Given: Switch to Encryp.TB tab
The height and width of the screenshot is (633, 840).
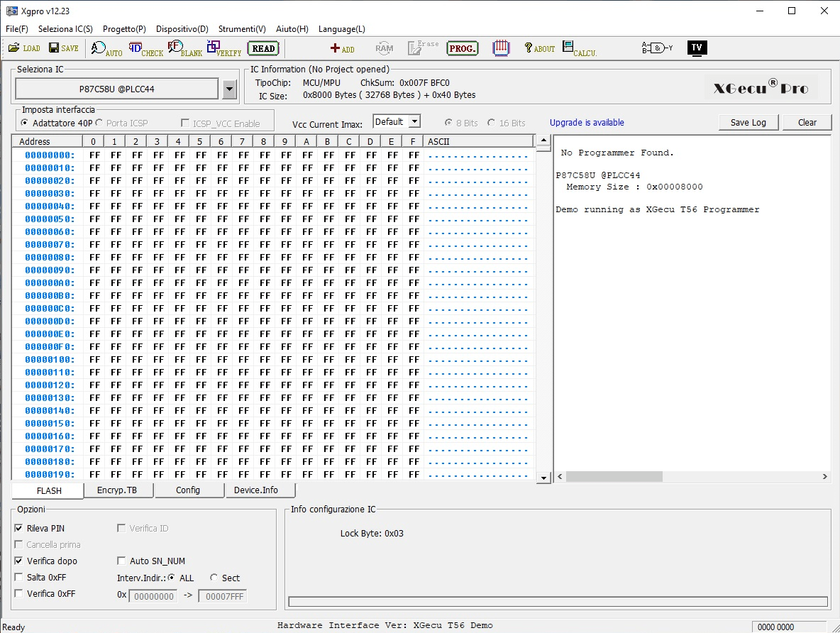Looking at the screenshot, I should pyautogui.click(x=117, y=490).
